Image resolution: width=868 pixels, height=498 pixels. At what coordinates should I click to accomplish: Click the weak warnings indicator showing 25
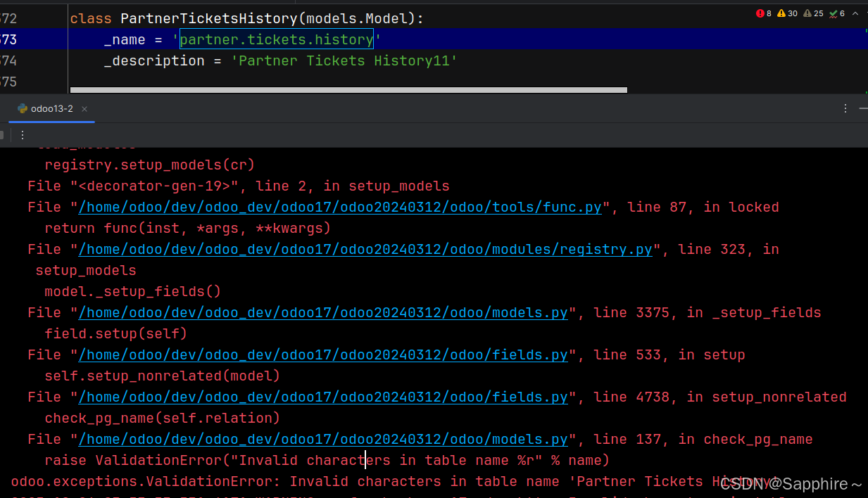point(813,13)
